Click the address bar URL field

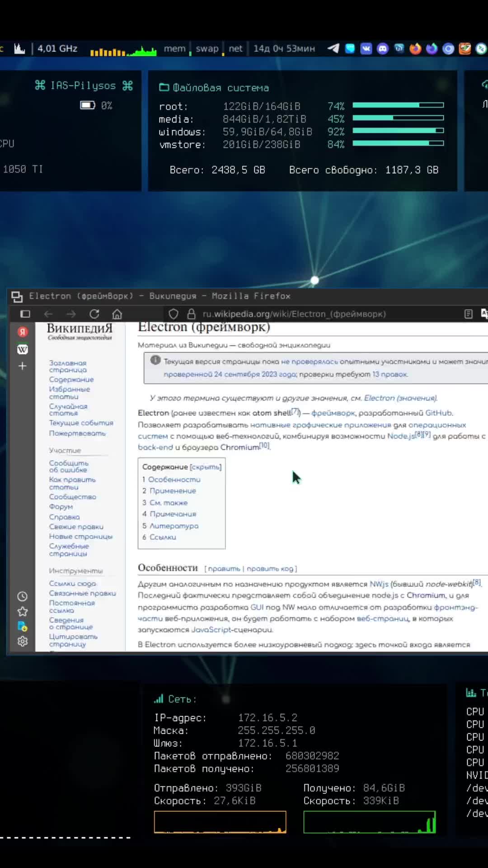coord(294,314)
